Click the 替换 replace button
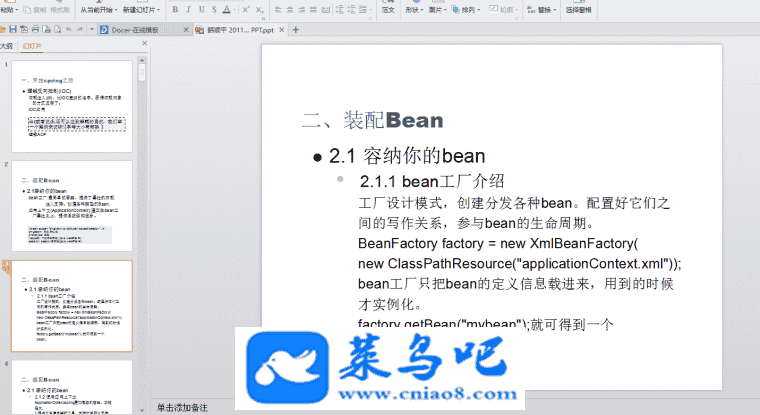760x415 pixels. [x=543, y=10]
